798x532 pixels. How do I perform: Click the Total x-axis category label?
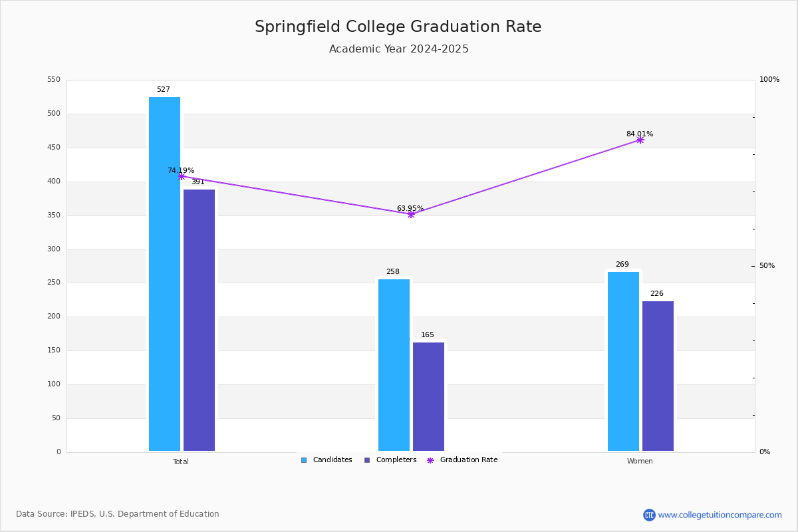click(x=181, y=462)
